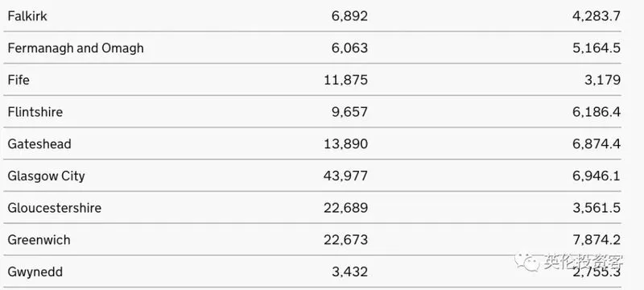Click Fermanagh and Omagh rate 5,164.5
This screenshot has width=644, height=290.
point(597,48)
